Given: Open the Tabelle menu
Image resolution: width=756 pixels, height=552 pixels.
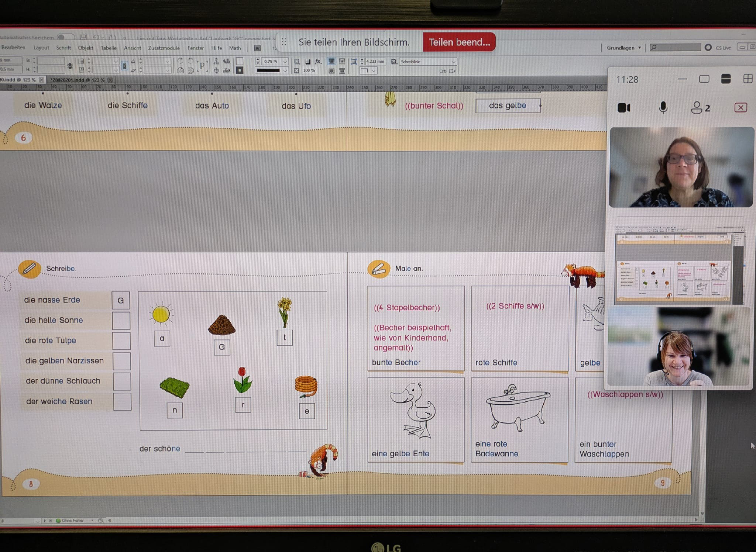Looking at the screenshot, I should coord(108,48).
